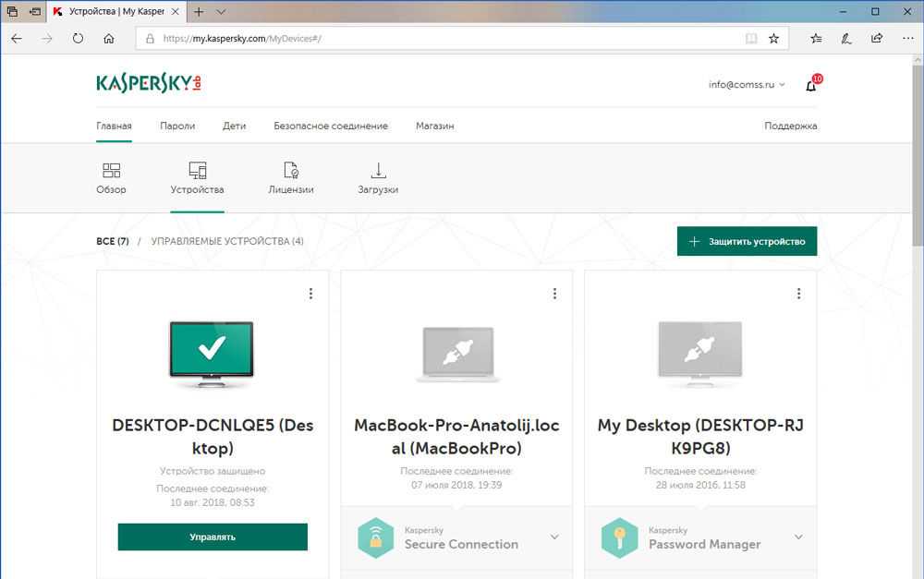Add the page to favorites with the star icon
Image resolution: width=924 pixels, height=579 pixels.
pos(773,39)
